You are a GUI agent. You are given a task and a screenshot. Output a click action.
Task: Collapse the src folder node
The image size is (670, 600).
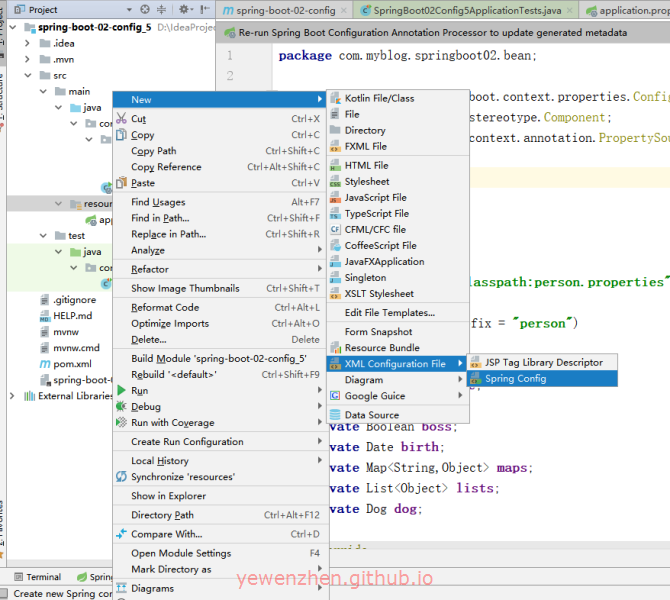coord(29,76)
